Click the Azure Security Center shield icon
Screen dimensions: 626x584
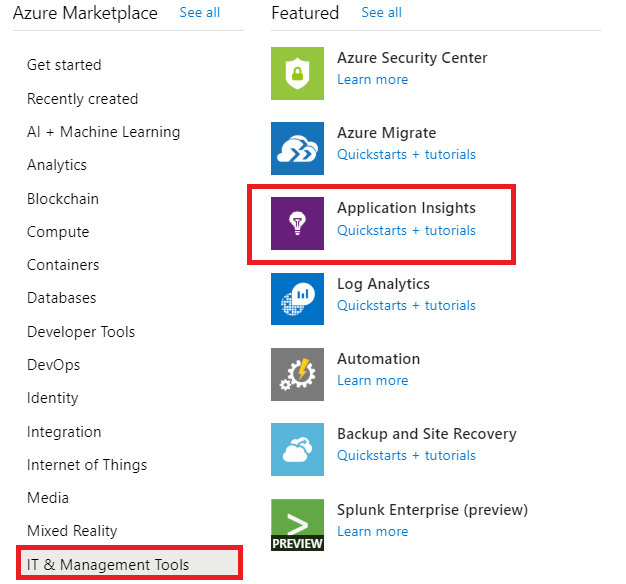[x=297, y=73]
